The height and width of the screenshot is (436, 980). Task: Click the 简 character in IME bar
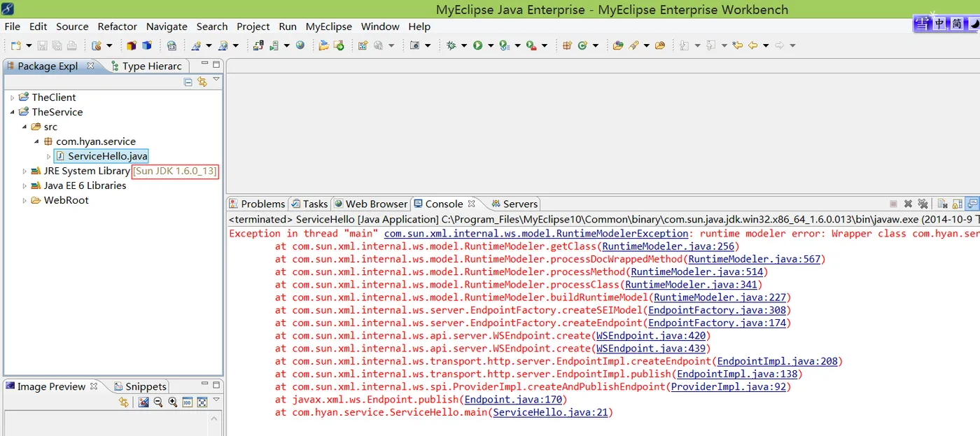pos(957,24)
